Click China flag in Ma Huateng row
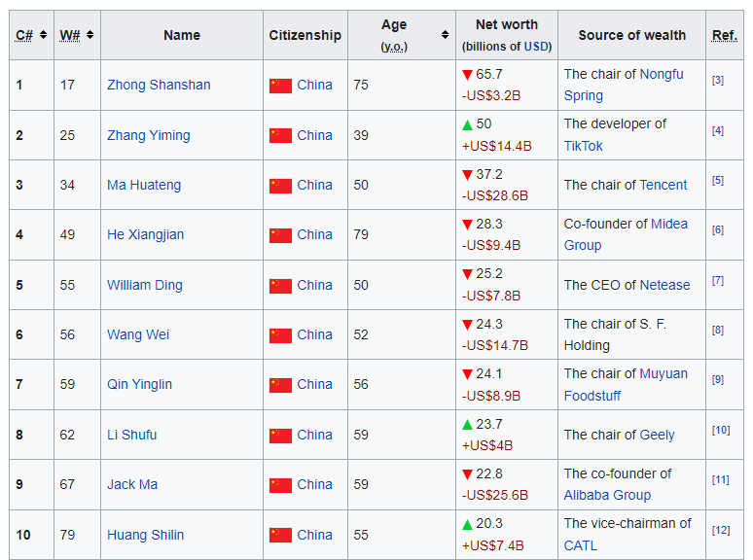 click(x=280, y=186)
